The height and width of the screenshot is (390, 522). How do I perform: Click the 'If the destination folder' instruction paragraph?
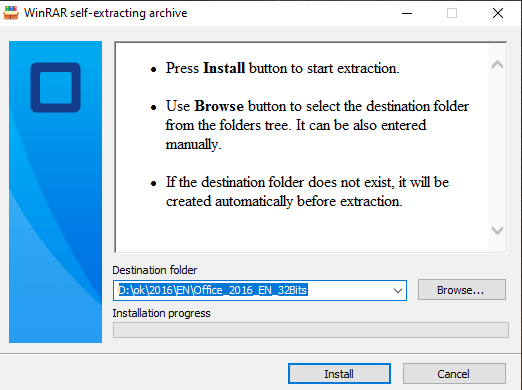tap(307, 192)
